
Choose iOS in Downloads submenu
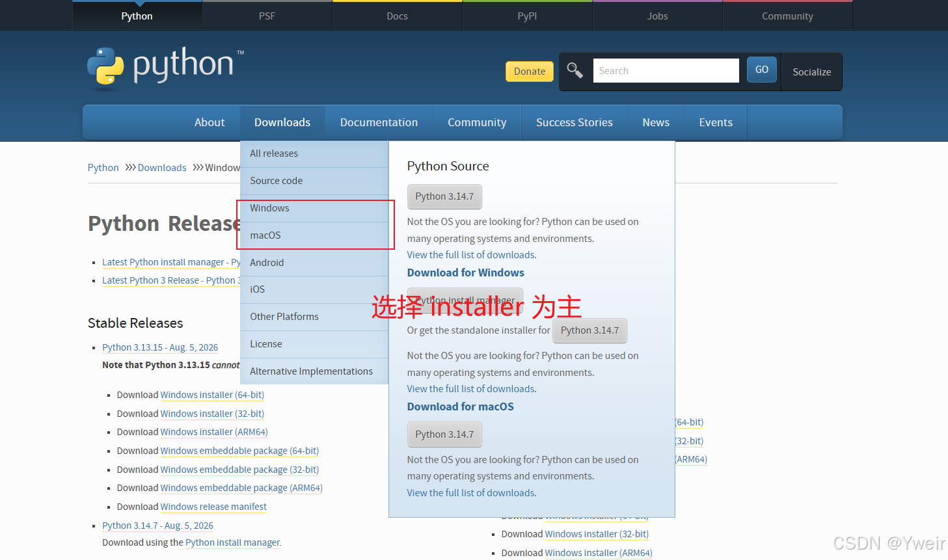314,289
